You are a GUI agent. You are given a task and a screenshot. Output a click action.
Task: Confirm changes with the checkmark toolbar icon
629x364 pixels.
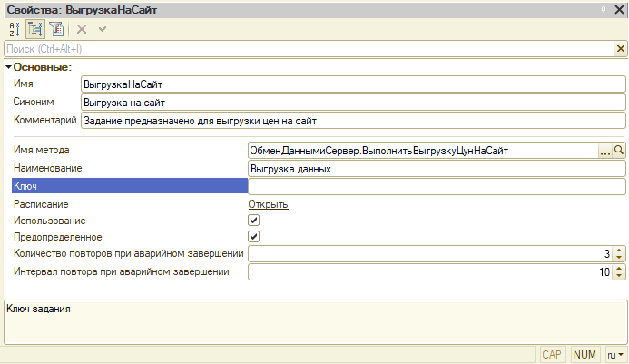(103, 29)
